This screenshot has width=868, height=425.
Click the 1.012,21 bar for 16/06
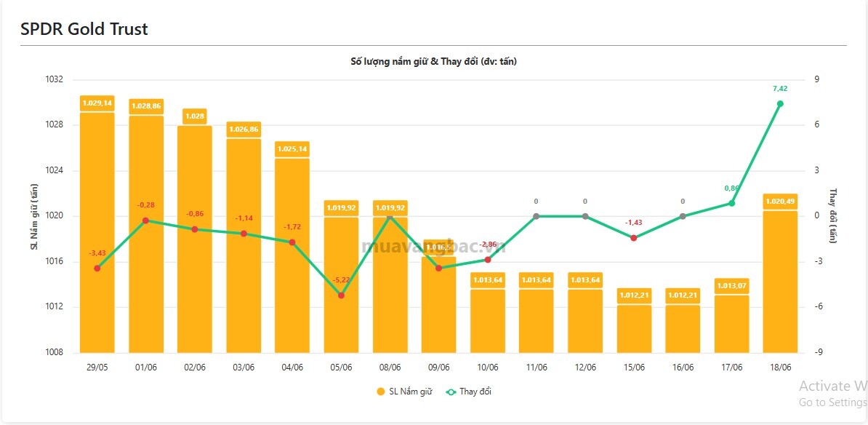[x=683, y=329]
